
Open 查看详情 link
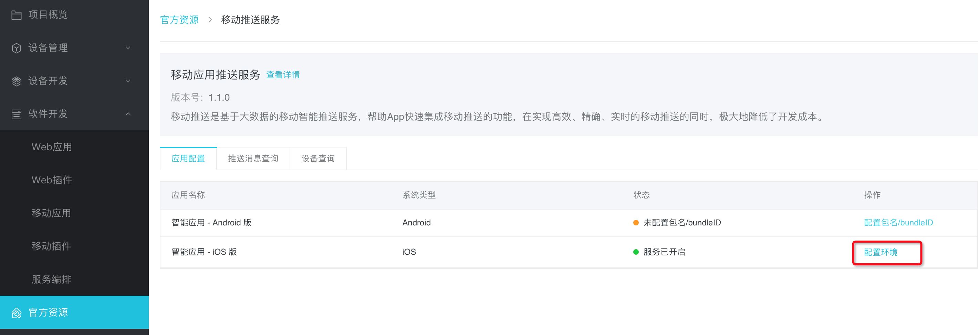coord(283,74)
